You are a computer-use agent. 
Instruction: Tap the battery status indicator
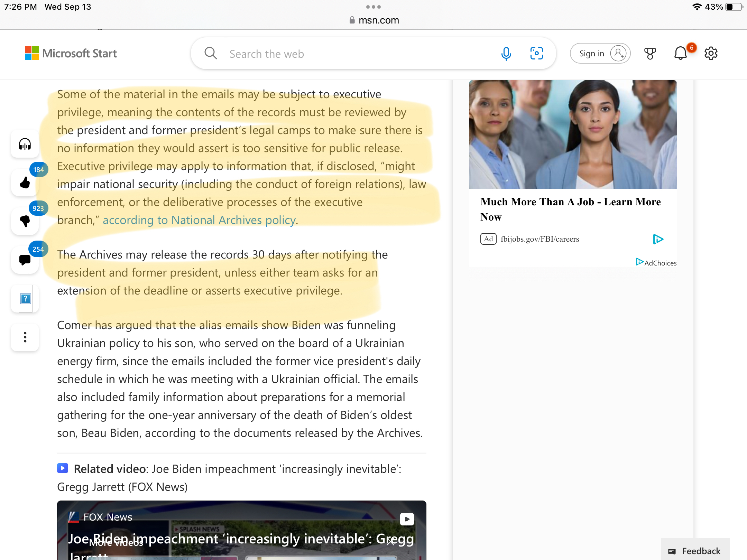[734, 7]
